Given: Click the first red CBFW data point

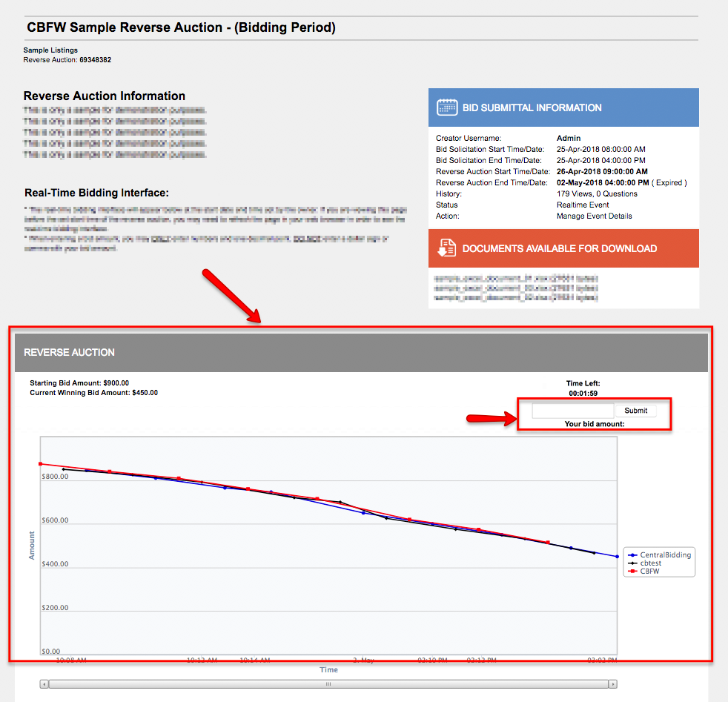Looking at the screenshot, I should click(x=40, y=464).
